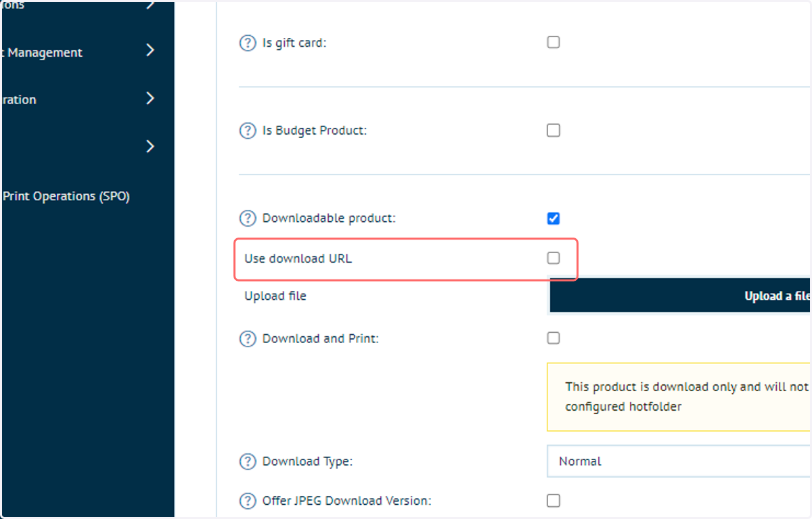Open help icon for Is Budget Product
The width and height of the screenshot is (812, 519).
coord(248,131)
